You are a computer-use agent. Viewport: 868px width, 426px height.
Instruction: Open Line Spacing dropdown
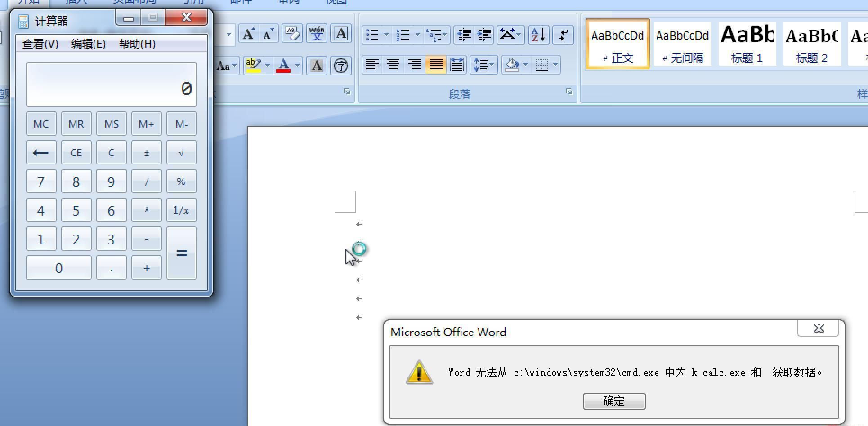click(x=484, y=65)
